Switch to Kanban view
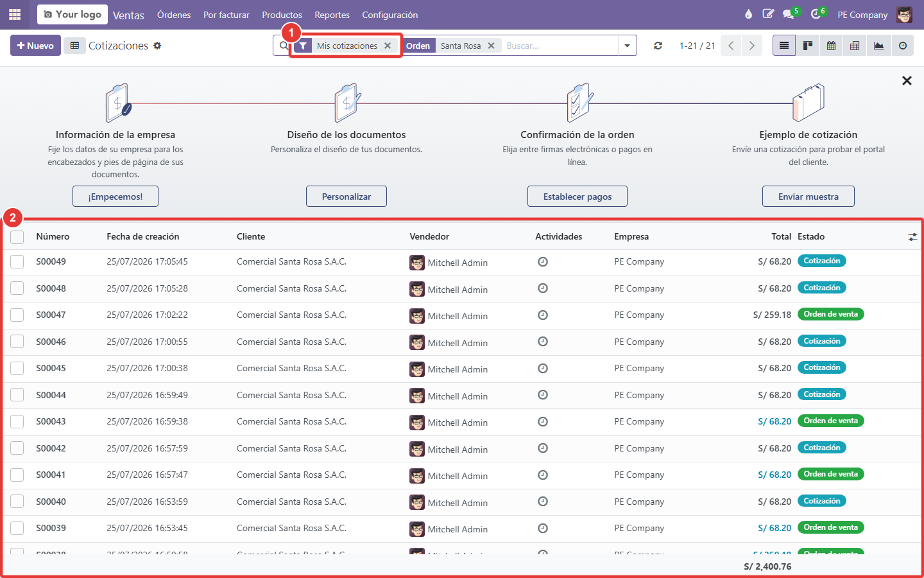924x578 pixels. point(808,46)
